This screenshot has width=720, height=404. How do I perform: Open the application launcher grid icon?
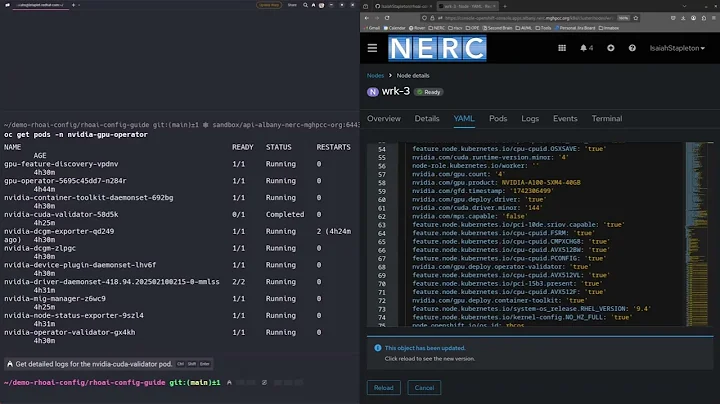(x=562, y=48)
